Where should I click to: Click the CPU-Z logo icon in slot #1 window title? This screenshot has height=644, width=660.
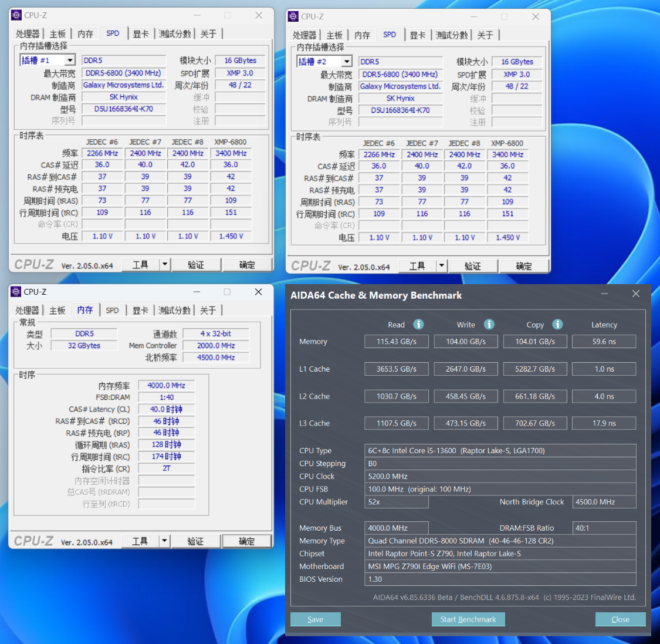(16, 15)
